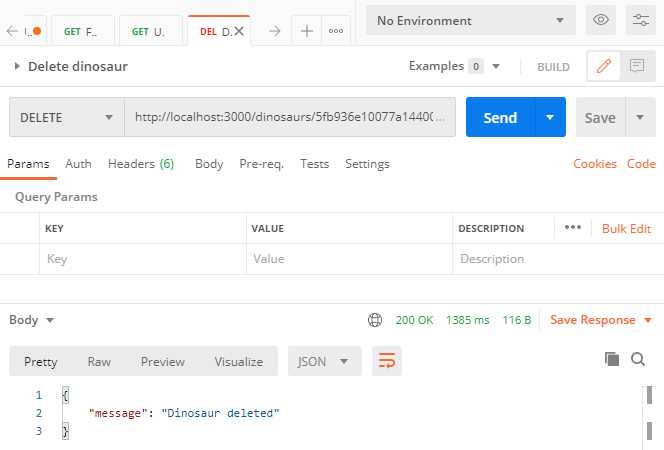Open the No Environment dropdown
Viewport: 664px width, 450px height.
470,20
